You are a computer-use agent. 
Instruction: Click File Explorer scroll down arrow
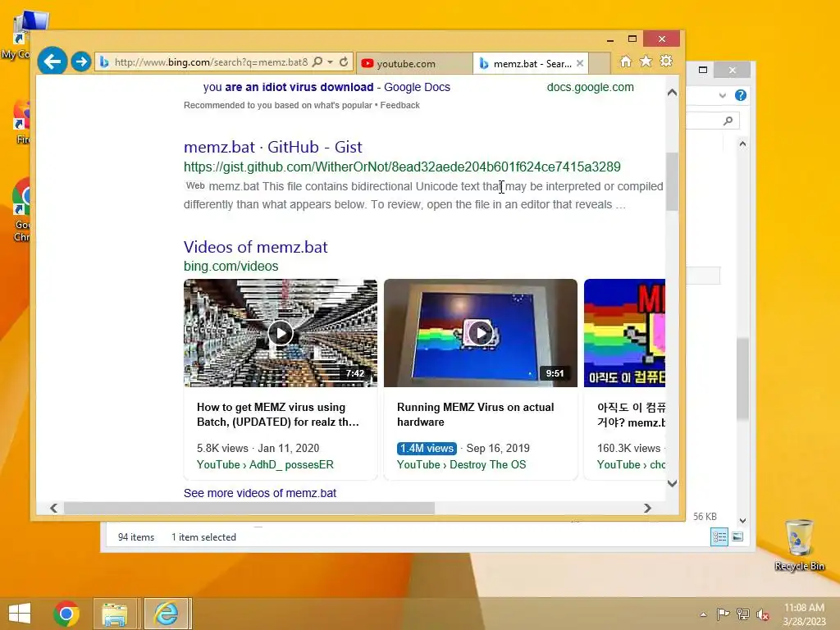(x=742, y=521)
